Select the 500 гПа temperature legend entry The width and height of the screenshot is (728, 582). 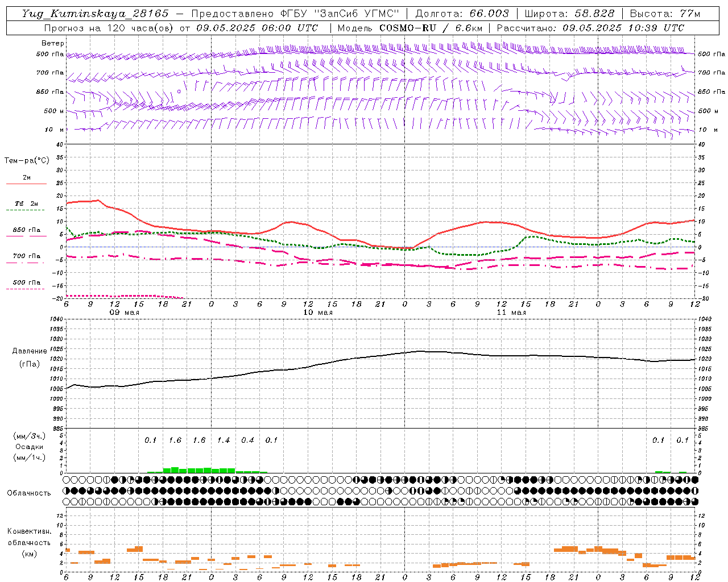pyautogui.click(x=26, y=282)
